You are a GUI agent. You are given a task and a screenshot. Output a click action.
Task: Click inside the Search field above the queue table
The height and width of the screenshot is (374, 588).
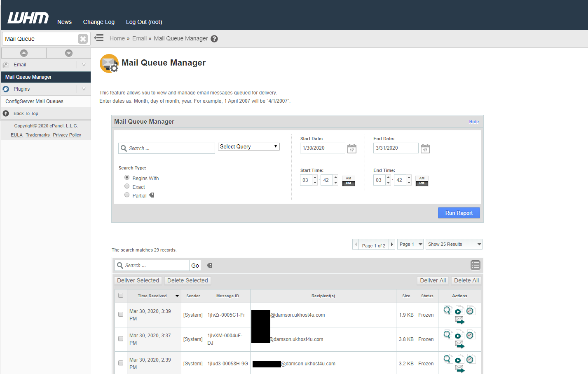[x=157, y=265]
